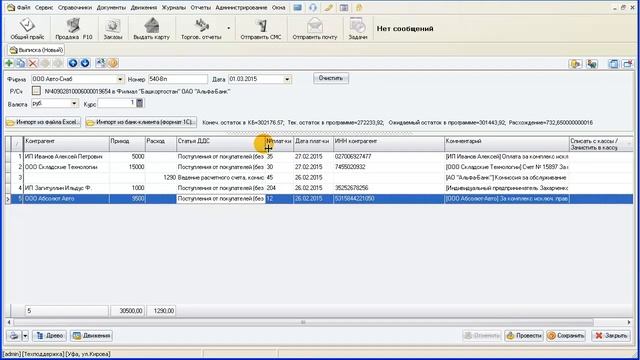Click the orange round icon in the document toolbar
640x360 pixels.
113,63
